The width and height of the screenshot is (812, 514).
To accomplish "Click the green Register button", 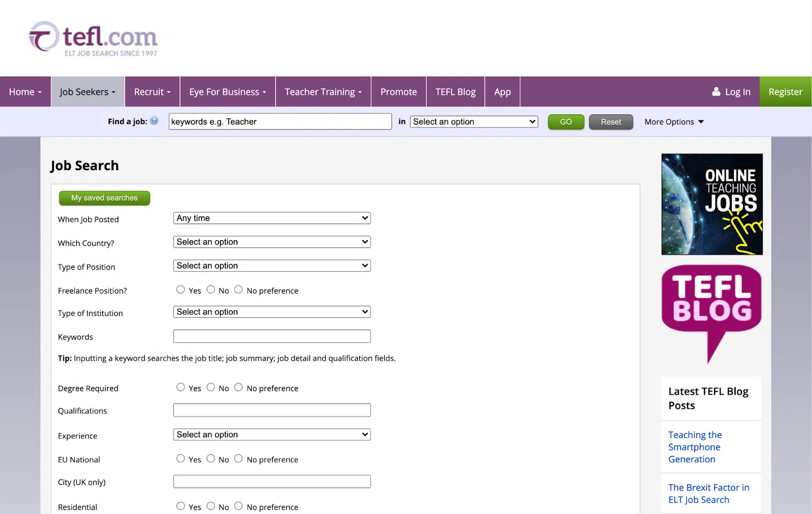I will coord(786,91).
